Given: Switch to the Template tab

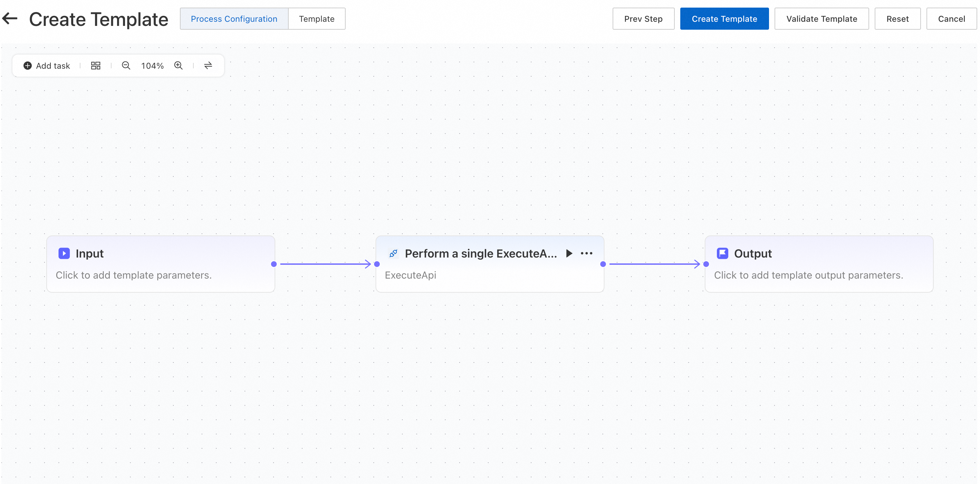Looking at the screenshot, I should pos(317,19).
